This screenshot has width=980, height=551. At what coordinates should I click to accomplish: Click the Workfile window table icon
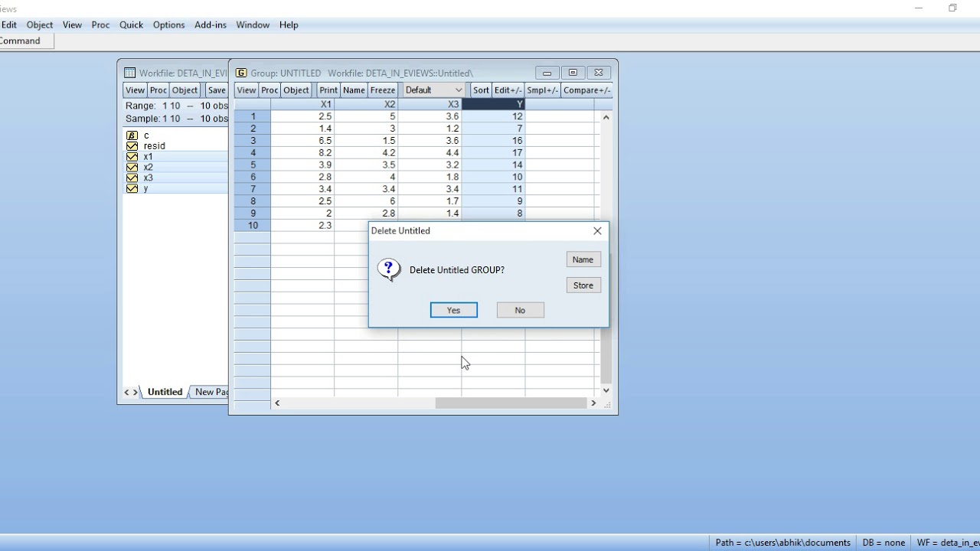[130, 73]
